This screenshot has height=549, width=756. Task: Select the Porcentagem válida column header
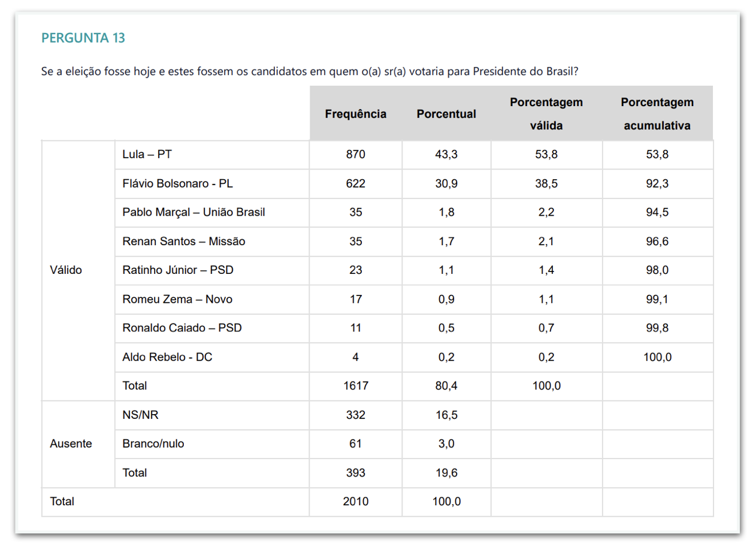546,114
